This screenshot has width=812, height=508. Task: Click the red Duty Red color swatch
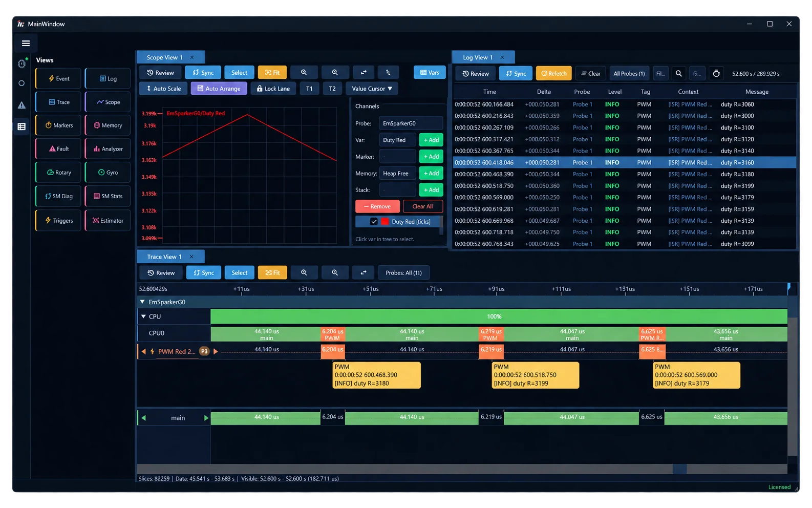click(x=385, y=222)
